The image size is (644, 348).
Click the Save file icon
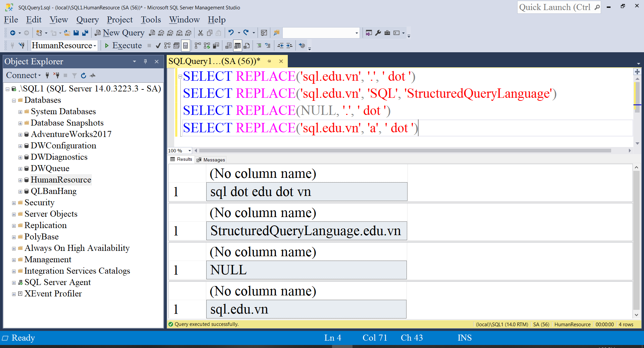coord(76,33)
